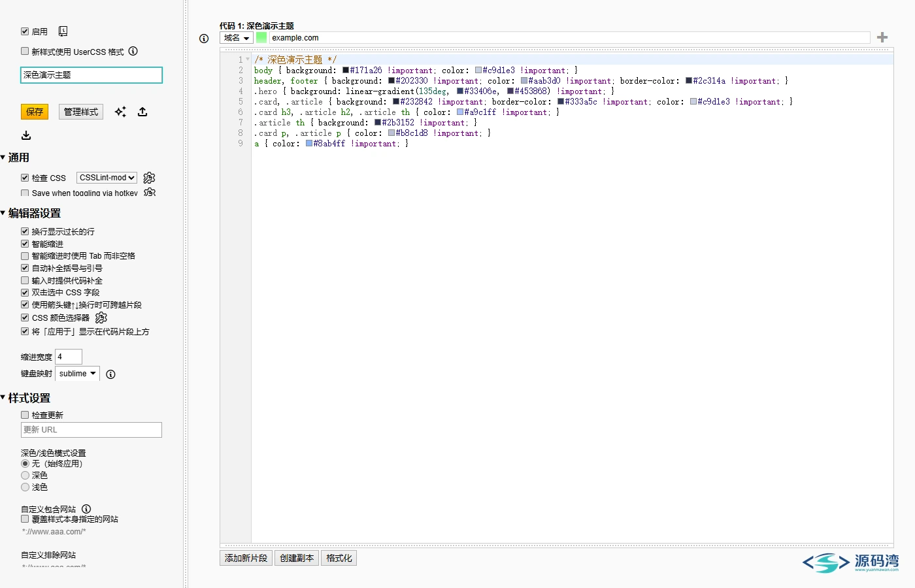Open the #171a26 color swatch on line 2
This screenshot has height=588, width=915.
pyautogui.click(x=346, y=70)
